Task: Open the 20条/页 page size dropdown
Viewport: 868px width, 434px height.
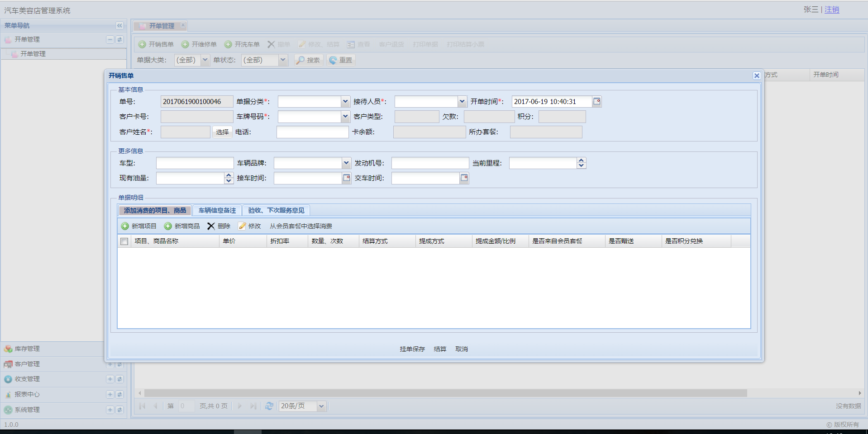Action: pyautogui.click(x=321, y=406)
